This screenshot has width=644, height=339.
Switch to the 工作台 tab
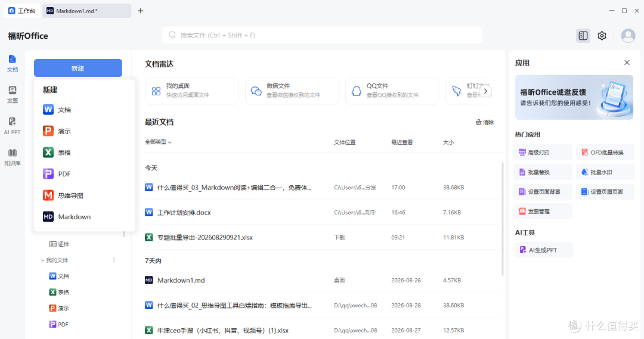(x=22, y=11)
